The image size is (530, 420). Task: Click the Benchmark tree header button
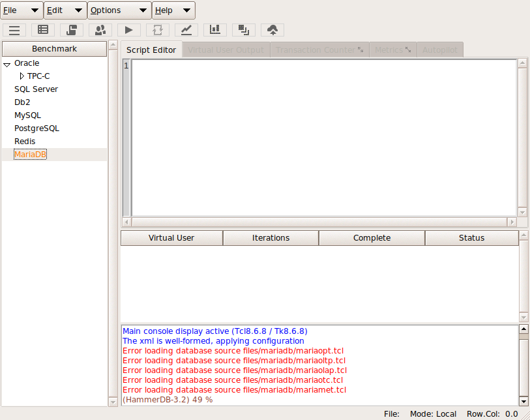(54, 49)
